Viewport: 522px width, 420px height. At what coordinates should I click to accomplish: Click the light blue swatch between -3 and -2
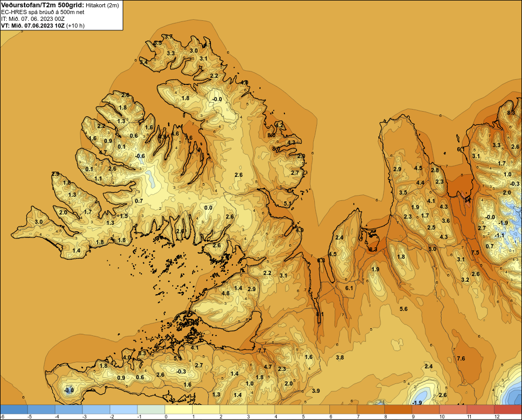(96, 409)
